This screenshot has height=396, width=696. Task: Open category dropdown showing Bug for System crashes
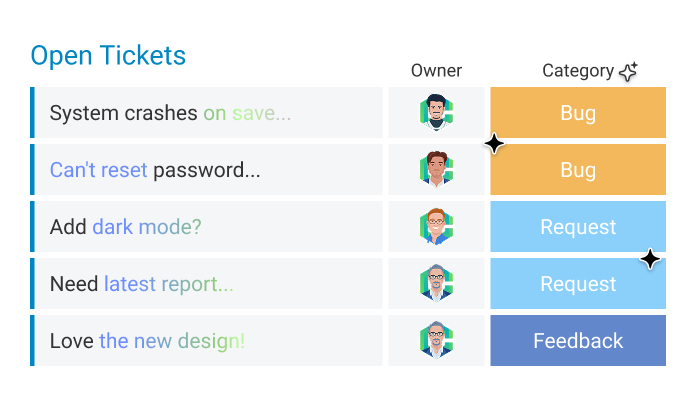[x=578, y=112]
